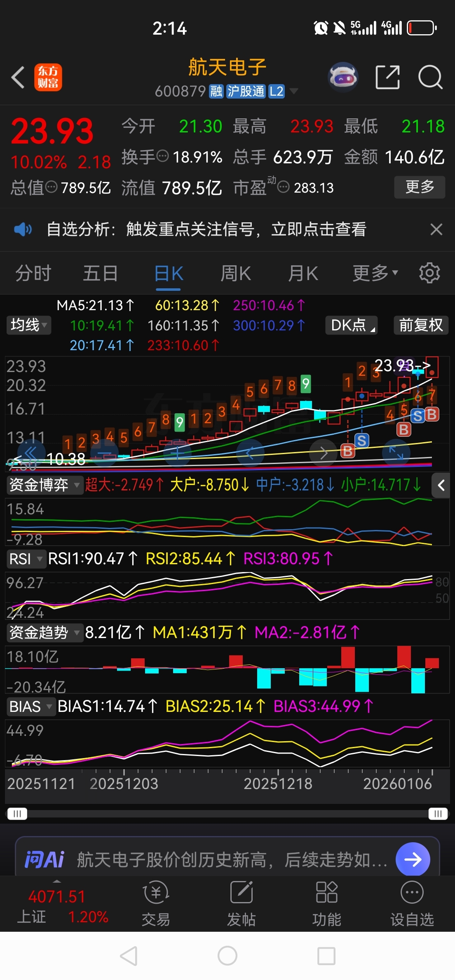
Task: Tap Android recent apps button
Action: pos(326,956)
